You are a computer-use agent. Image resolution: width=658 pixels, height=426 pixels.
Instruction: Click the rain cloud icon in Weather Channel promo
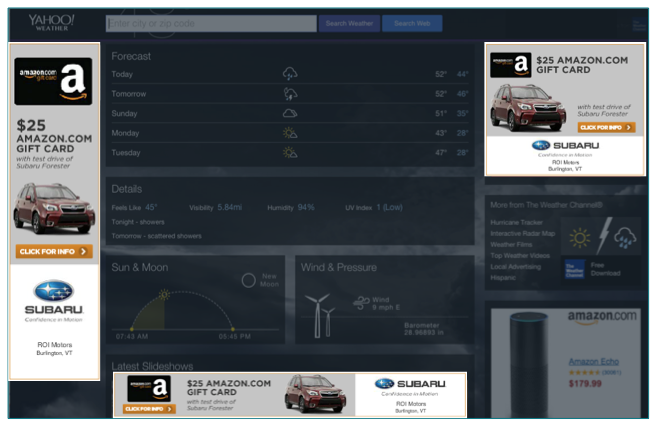pos(625,238)
